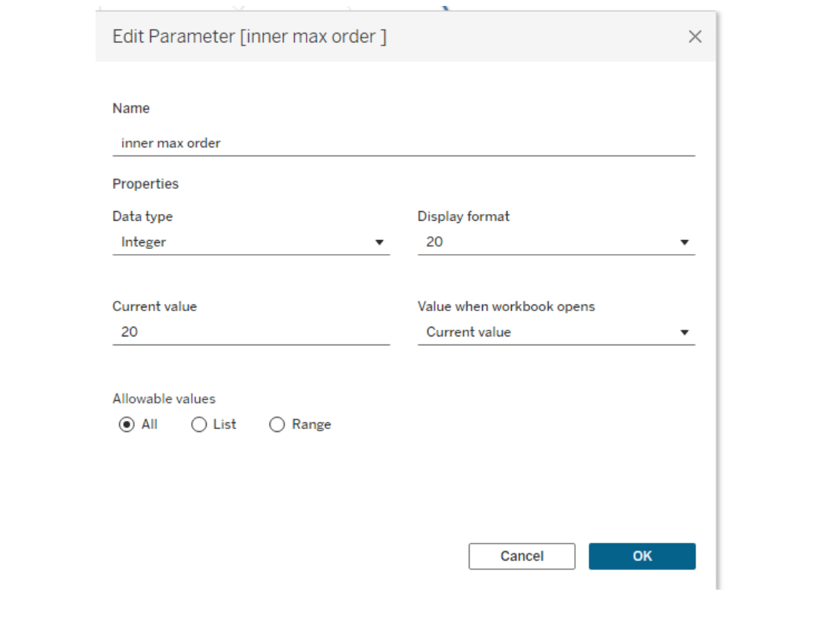Select the All allowable values radio button

127,425
